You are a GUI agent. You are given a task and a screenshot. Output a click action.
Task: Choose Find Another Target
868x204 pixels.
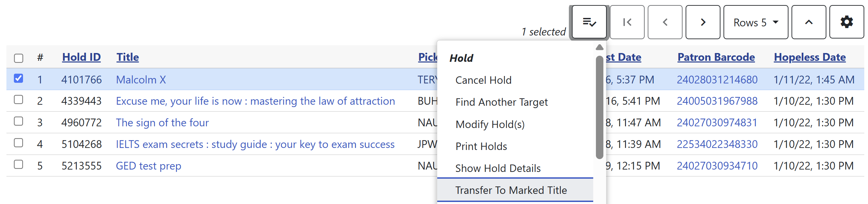502,102
